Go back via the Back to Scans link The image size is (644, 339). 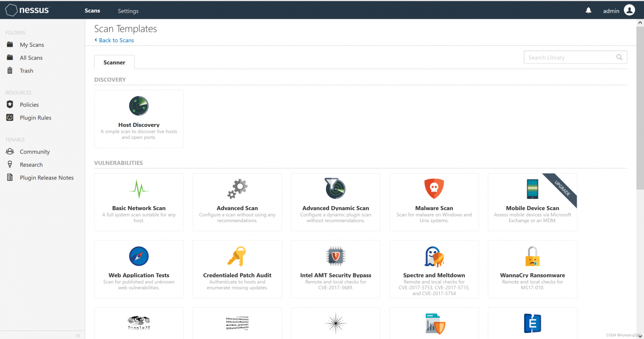point(114,40)
